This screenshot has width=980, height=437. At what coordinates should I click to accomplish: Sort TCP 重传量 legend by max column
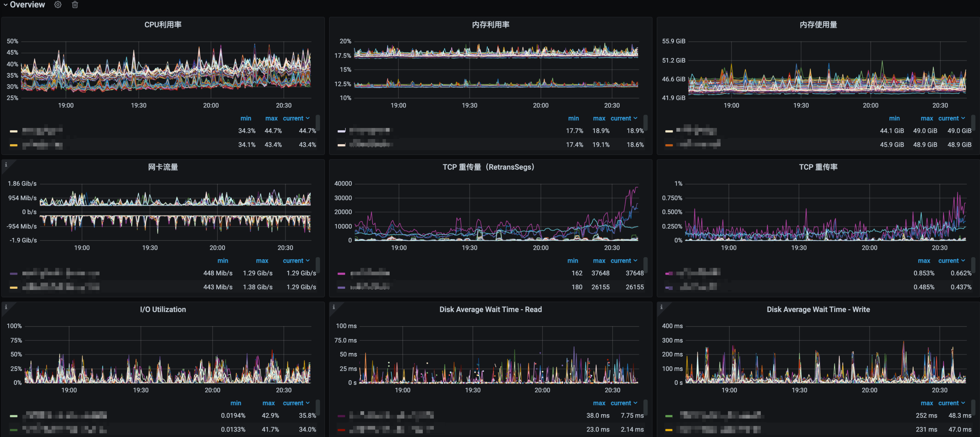(599, 261)
